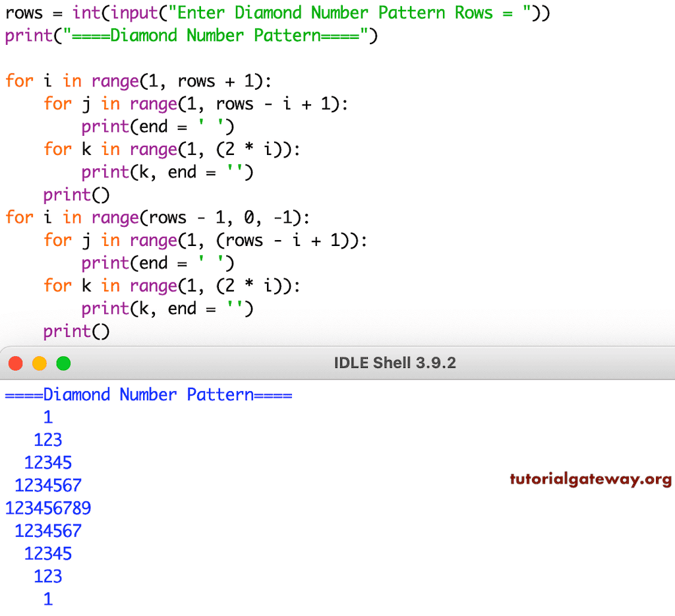Select the topmost 1 in the diamond output
This screenshot has height=616, width=675.
pyautogui.click(x=47, y=416)
